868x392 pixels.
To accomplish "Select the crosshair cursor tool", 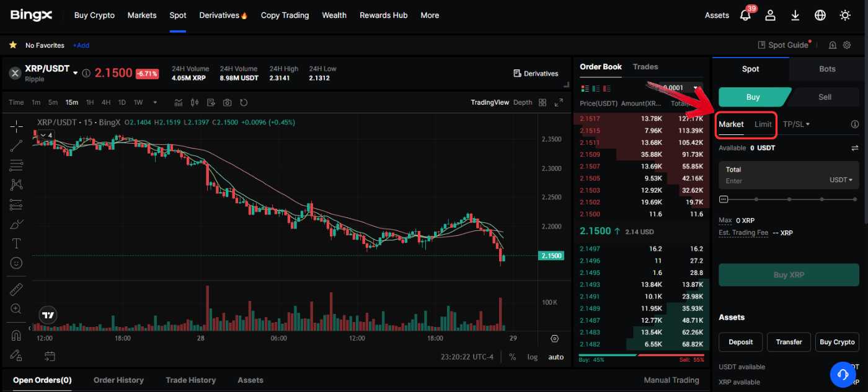I will 16,126.
